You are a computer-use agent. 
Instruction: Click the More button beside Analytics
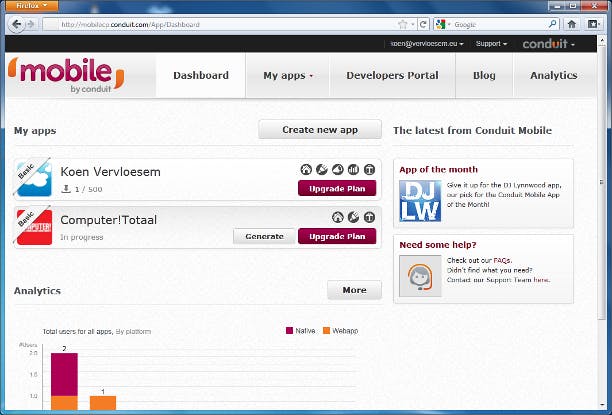(354, 290)
